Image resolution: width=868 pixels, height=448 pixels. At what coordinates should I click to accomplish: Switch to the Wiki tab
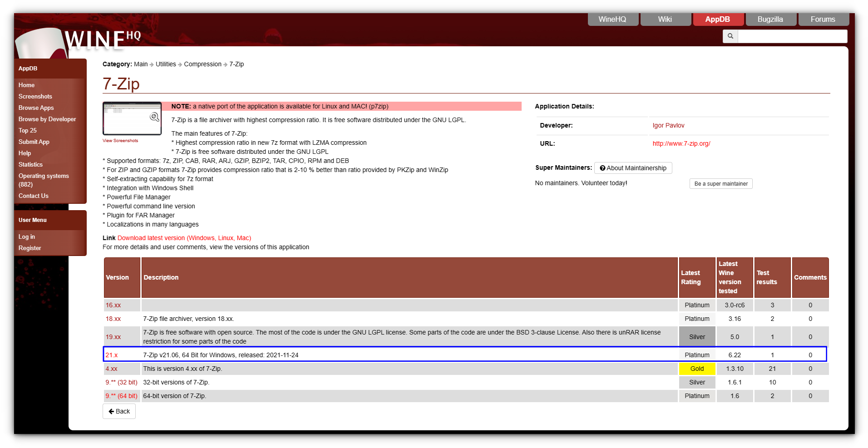pyautogui.click(x=665, y=19)
